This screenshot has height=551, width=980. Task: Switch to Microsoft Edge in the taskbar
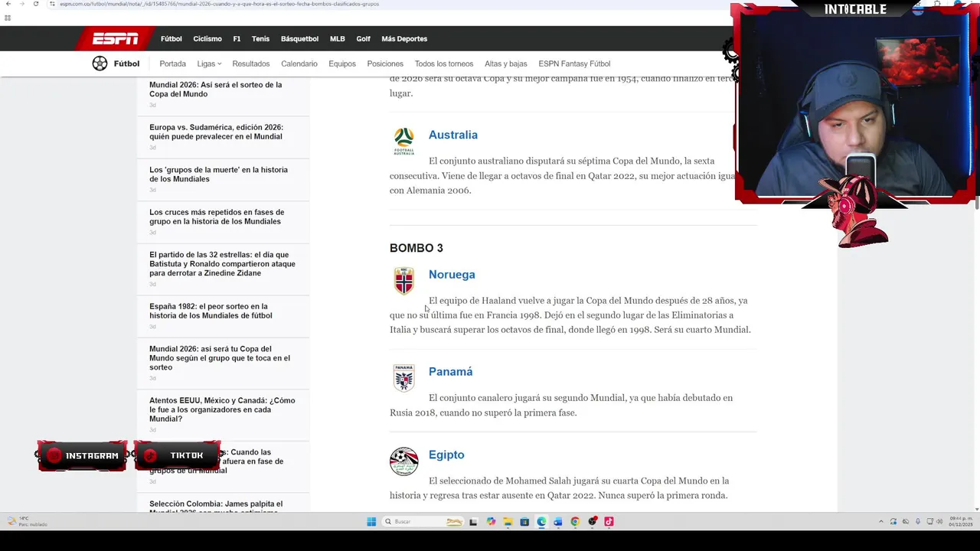(x=541, y=522)
